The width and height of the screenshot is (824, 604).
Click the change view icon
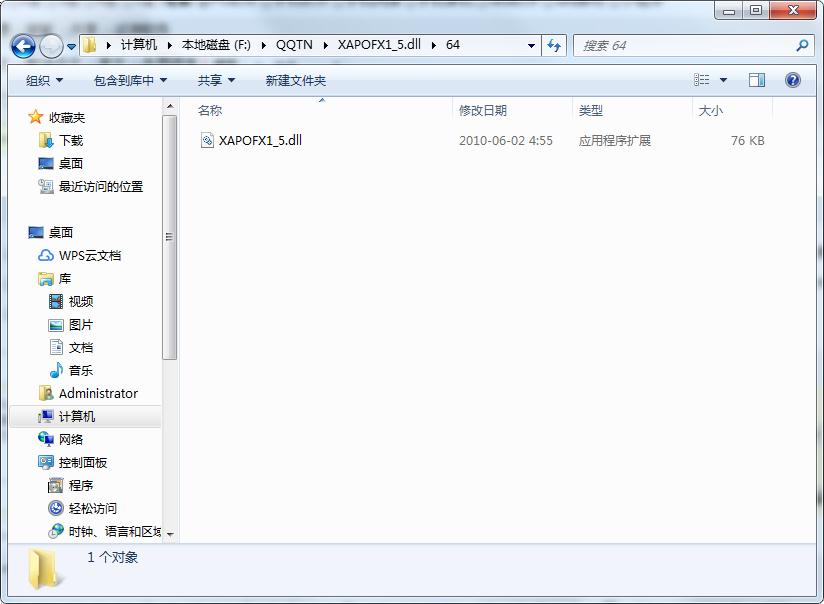tap(702, 80)
